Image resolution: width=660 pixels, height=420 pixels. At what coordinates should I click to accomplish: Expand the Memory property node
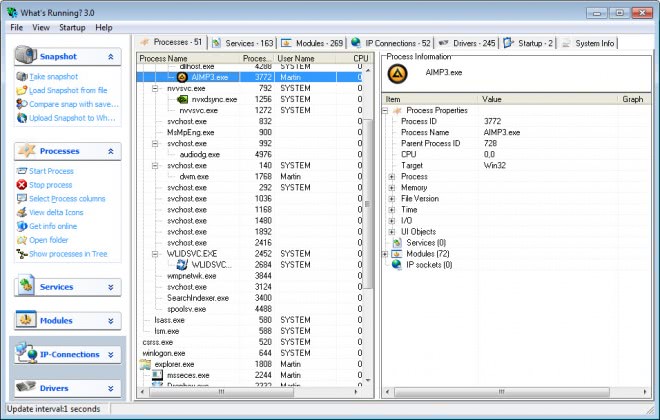click(392, 187)
